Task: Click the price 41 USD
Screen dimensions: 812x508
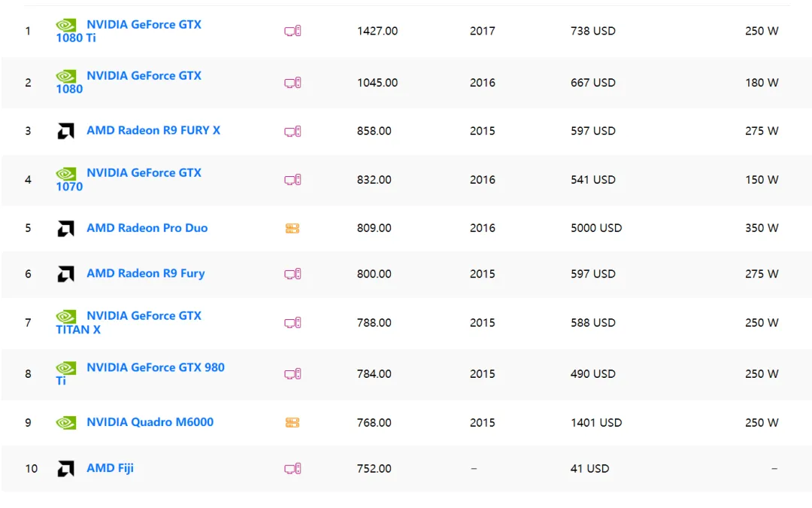Action: pos(590,469)
